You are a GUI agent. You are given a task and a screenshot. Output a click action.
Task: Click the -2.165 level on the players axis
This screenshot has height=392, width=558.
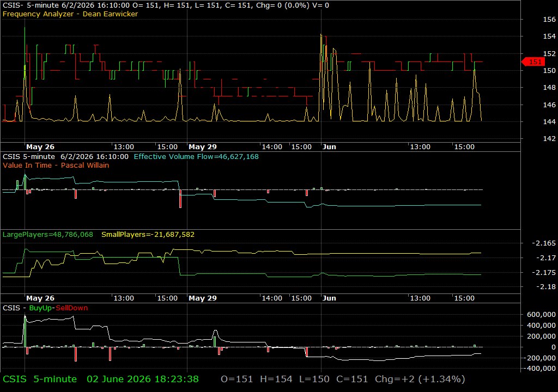pos(544,243)
